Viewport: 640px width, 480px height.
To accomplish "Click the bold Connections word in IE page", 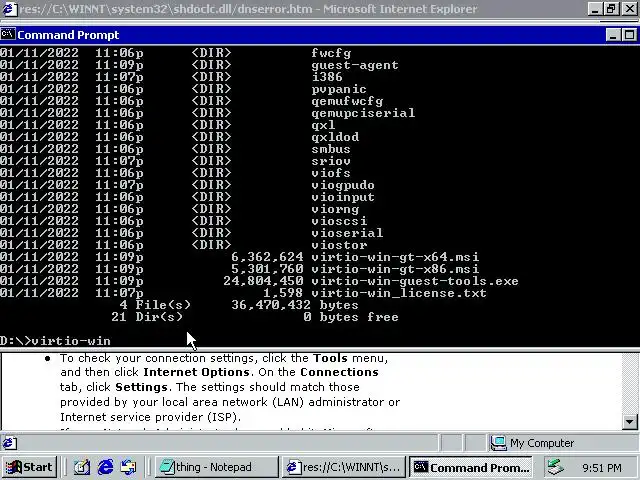I will [339, 372].
